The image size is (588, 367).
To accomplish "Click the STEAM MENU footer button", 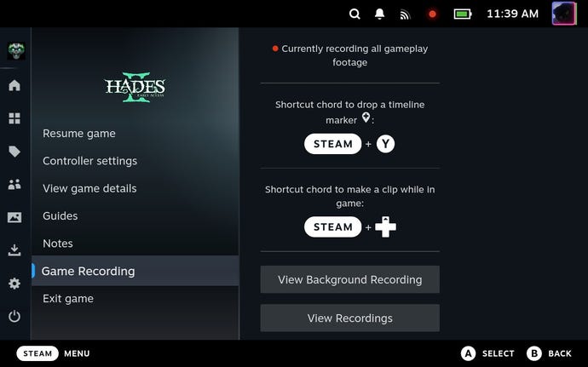I will click(53, 353).
